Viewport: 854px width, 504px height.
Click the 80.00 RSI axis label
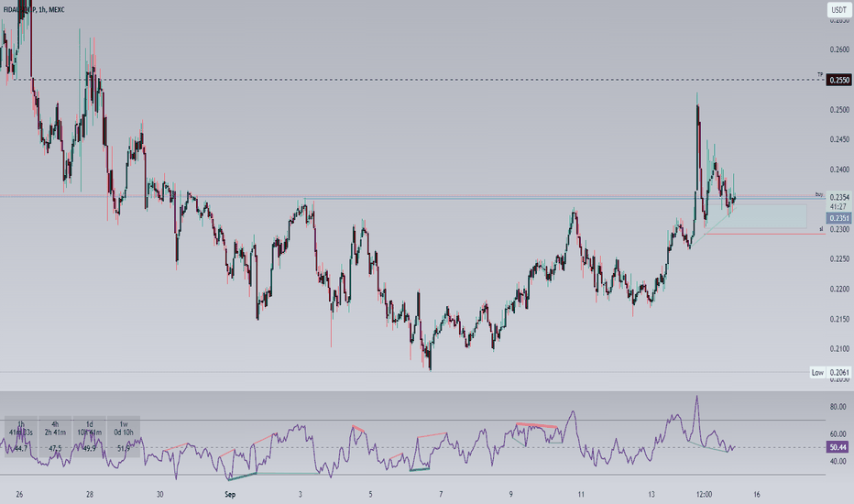838,407
